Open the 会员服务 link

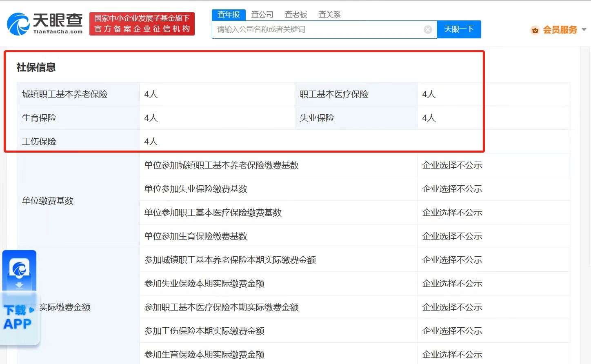pyautogui.click(x=560, y=30)
